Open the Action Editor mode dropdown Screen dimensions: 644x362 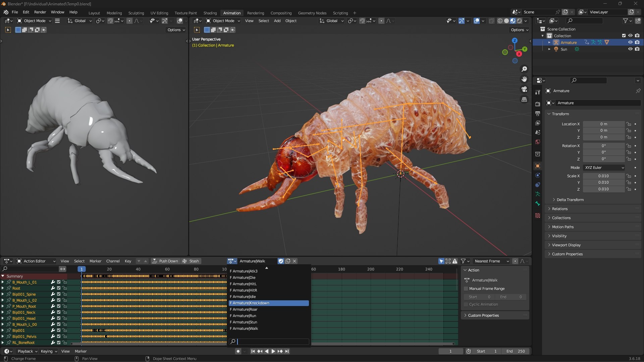coord(36,261)
